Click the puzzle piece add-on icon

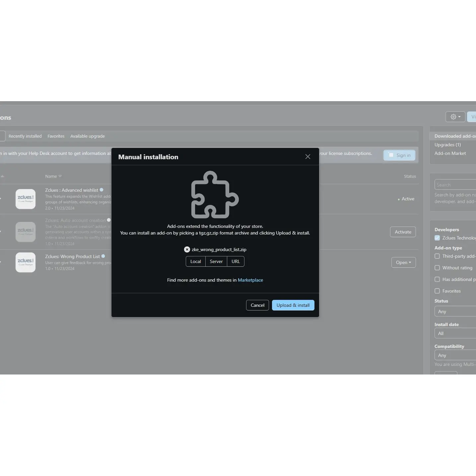[x=215, y=194]
